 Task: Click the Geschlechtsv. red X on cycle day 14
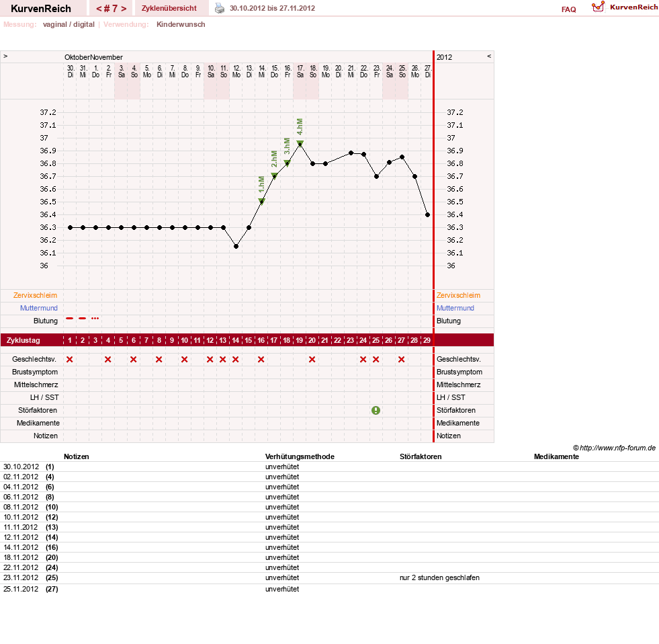click(x=236, y=359)
